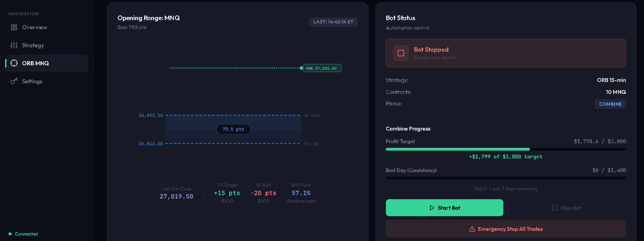Click the 79.5 pts range pill
Viewport: 644px width, 241px height.
(x=233, y=129)
